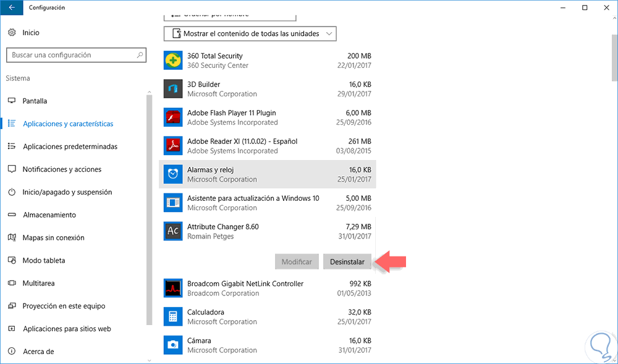Click the 7,29 MB size value
Viewport: 618px width, 364px height.
click(x=358, y=227)
